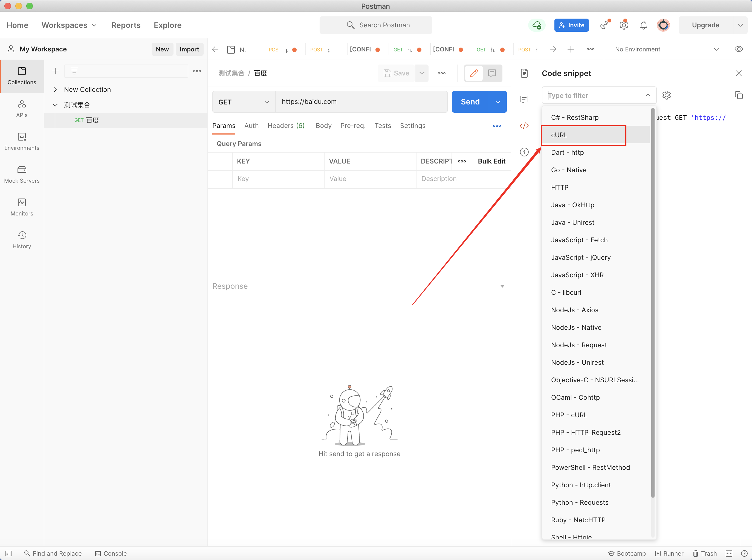Click the Send button
Image resolution: width=752 pixels, height=560 pixels.
click(x=470, y=102)
